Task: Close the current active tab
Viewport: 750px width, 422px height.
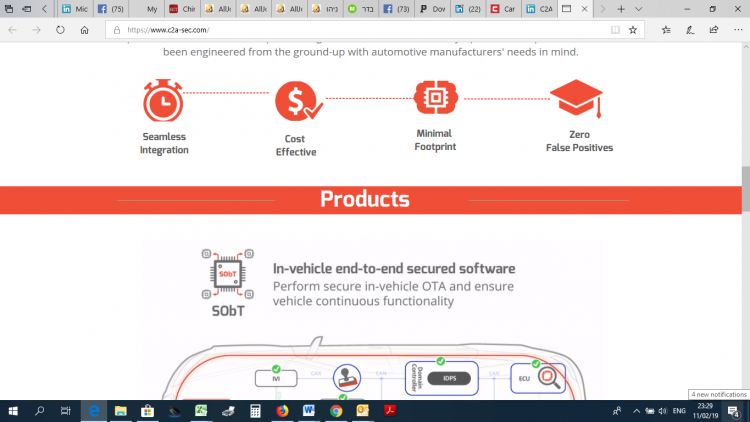Action: pos(584,9)
